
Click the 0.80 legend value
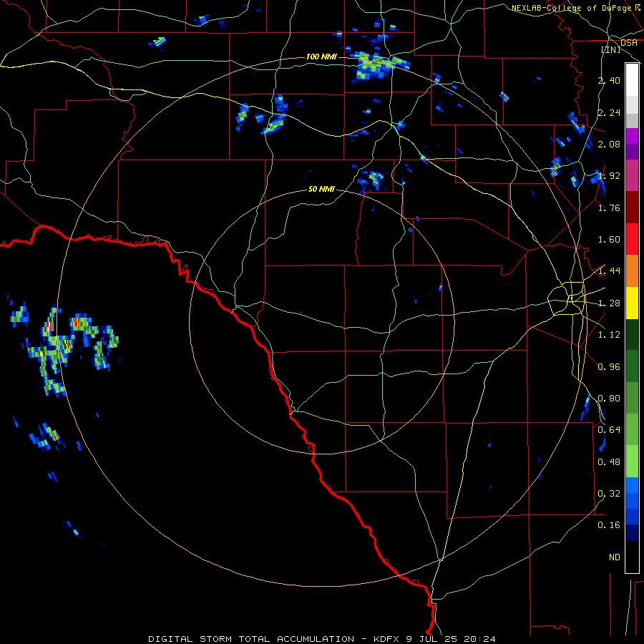click(x=609, y=399)
